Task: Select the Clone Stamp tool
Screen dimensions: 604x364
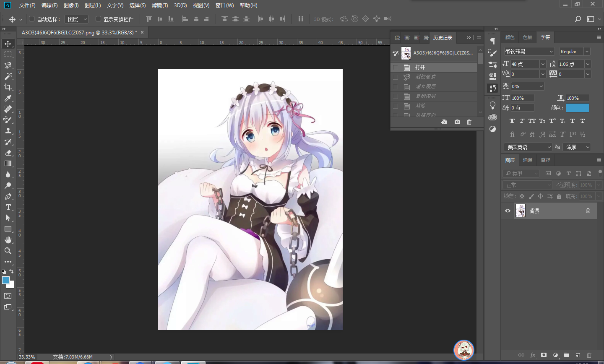Action: (8, 131)
